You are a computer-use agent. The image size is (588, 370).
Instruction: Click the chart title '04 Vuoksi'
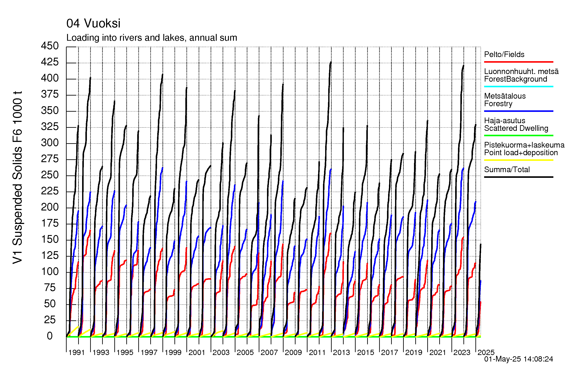pyautogui.click(x=93, y=24)
